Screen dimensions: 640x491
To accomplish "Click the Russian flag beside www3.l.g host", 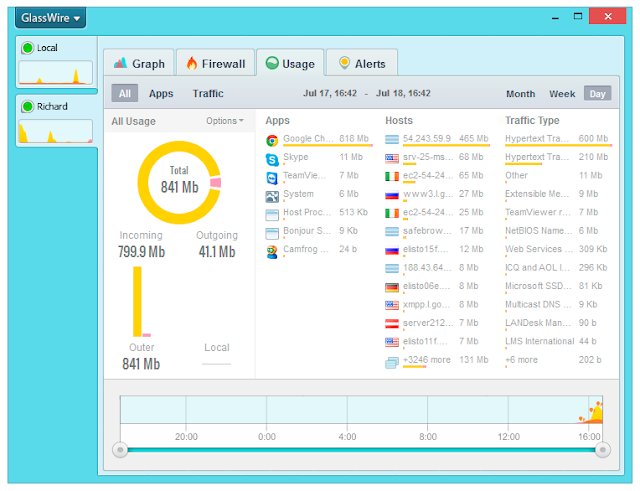I will [392, 195].
